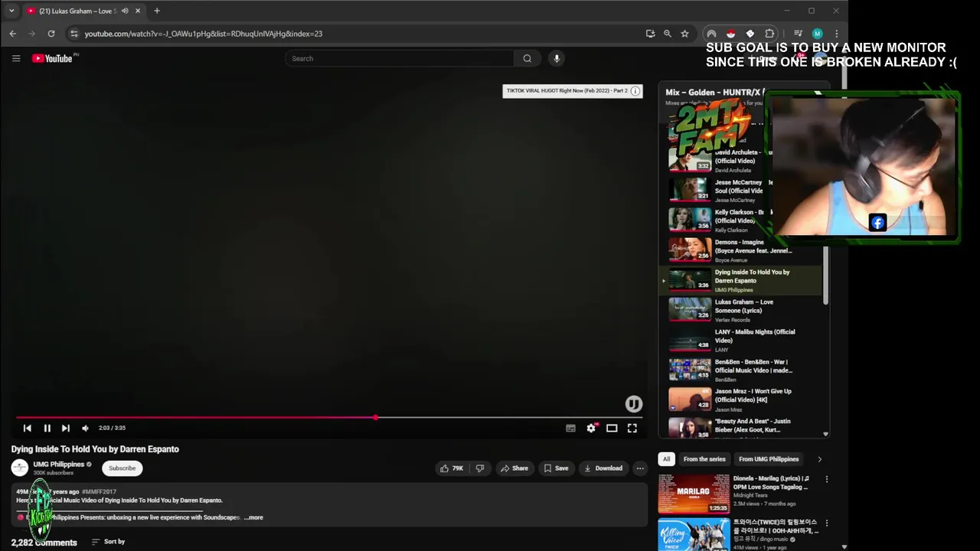Toggle subtitles on the player
The height and width of the screenshot is (551, 980).
click(x=570, y=428)
